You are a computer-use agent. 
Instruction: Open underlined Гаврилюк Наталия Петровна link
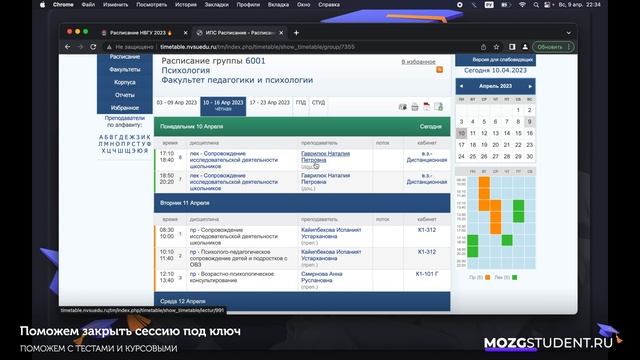tap(325, 157)
